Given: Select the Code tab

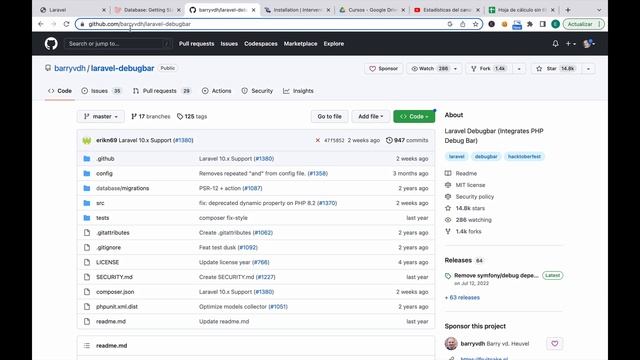Looking at the screenshot, I should click(60, 91).
